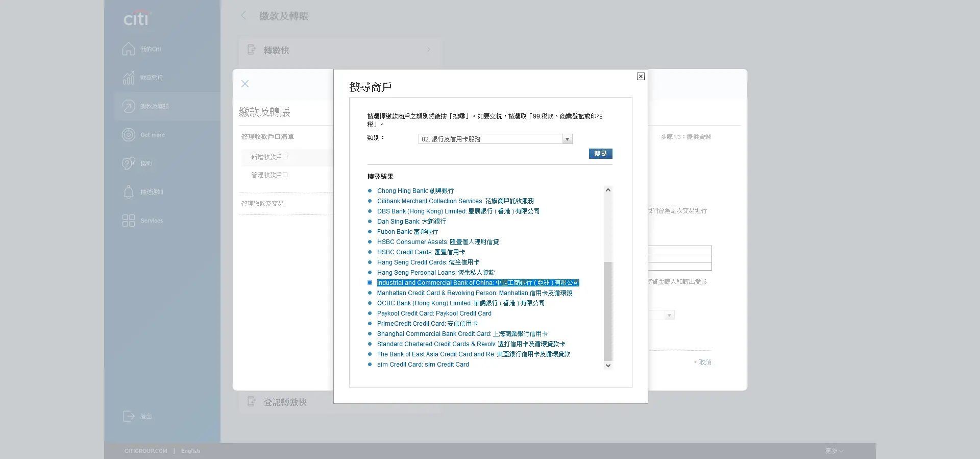
Task: Select Hang Seng Credit Cards entry
Action: point(428,262)
